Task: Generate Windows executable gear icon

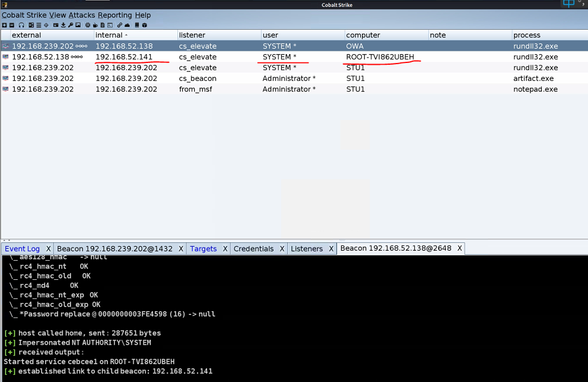Action: (x=88, y=25)
